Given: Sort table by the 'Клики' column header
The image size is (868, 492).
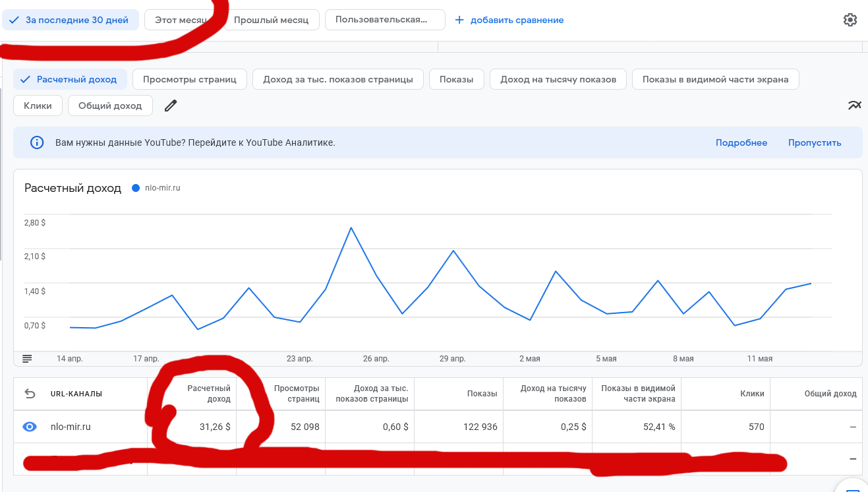Looking at the screenshot, I should (x=752, y=394).
